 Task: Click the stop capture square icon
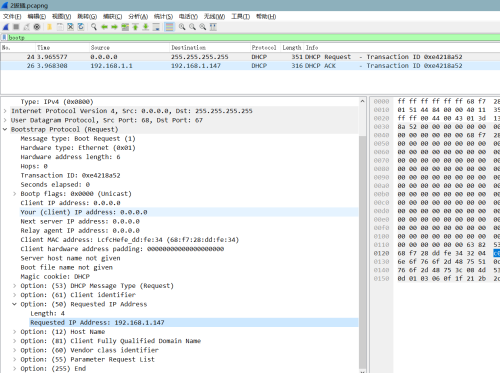pyautogui.click(x=16, y=27)
